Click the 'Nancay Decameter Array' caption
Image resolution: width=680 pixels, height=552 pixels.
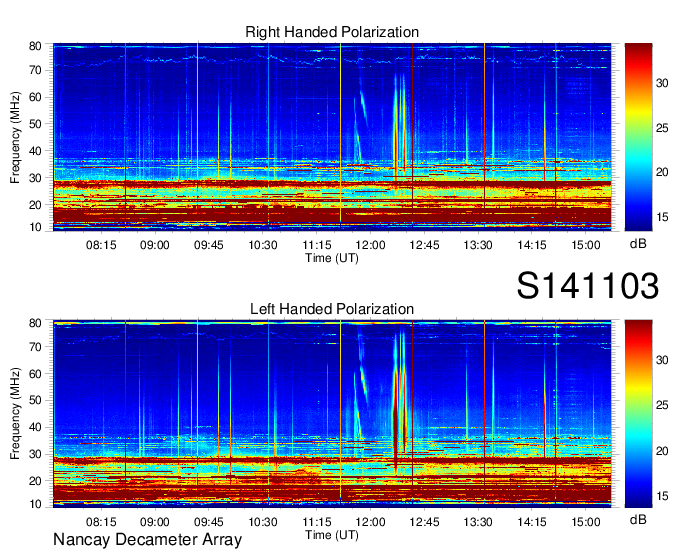147,540
